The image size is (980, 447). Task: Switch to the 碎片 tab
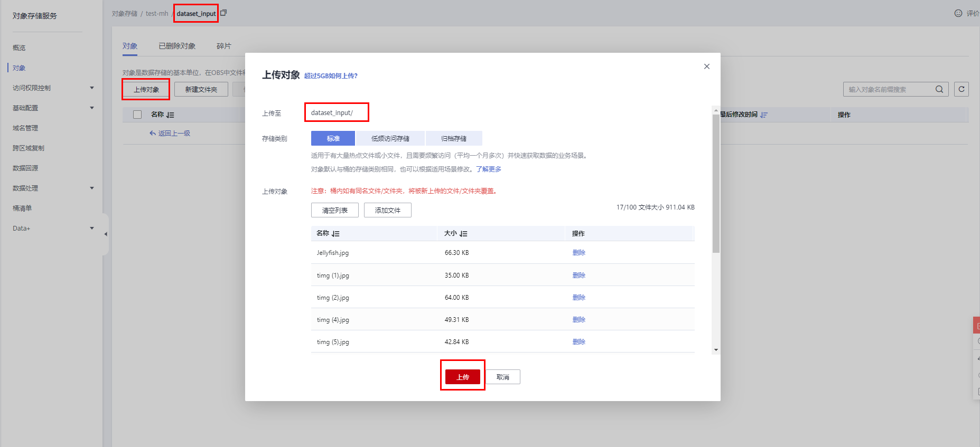point(224,46)
